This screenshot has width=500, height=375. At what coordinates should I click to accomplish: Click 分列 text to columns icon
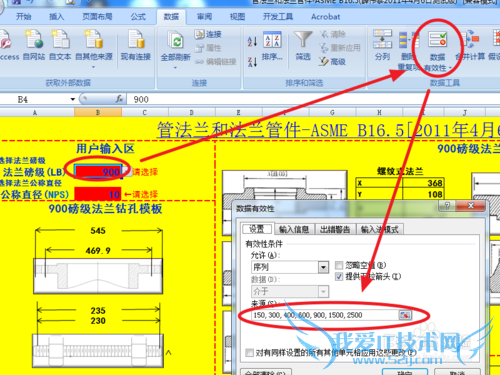(x=382, y=45)
